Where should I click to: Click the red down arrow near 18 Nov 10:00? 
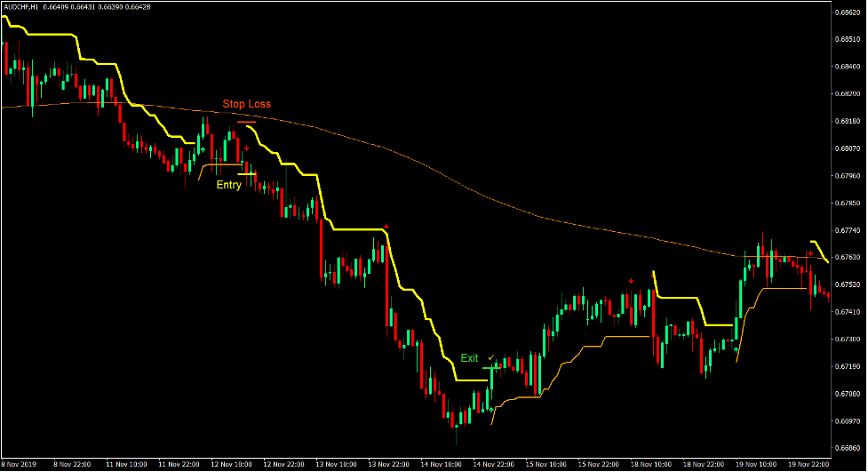631,282
